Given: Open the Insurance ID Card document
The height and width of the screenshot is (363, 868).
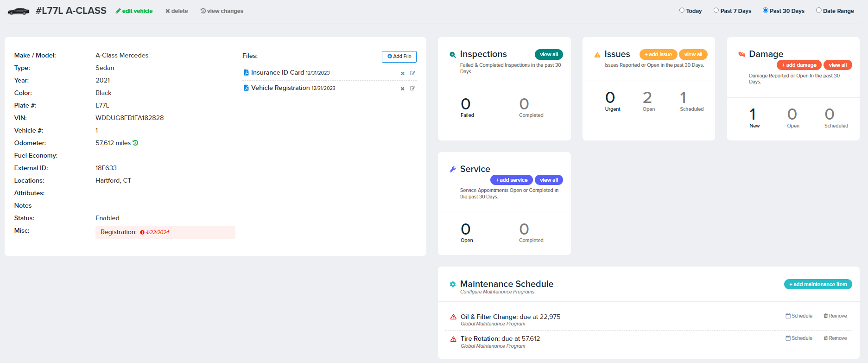Looking at the screenshot, I should coord(277,73).
